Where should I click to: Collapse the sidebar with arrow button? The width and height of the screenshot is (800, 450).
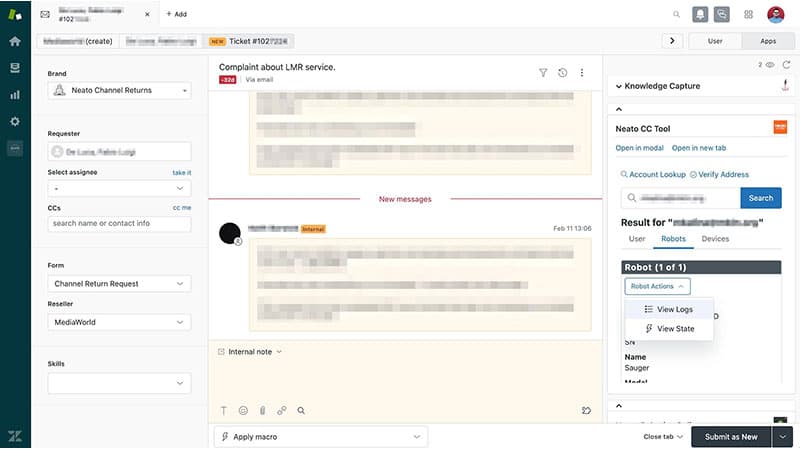(672, 41)
